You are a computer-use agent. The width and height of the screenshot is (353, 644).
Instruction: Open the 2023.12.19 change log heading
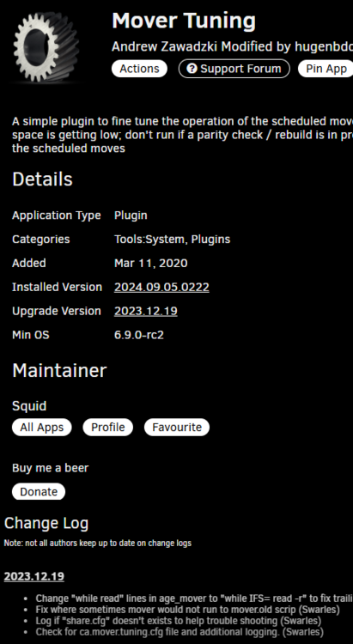coord(34,576)
